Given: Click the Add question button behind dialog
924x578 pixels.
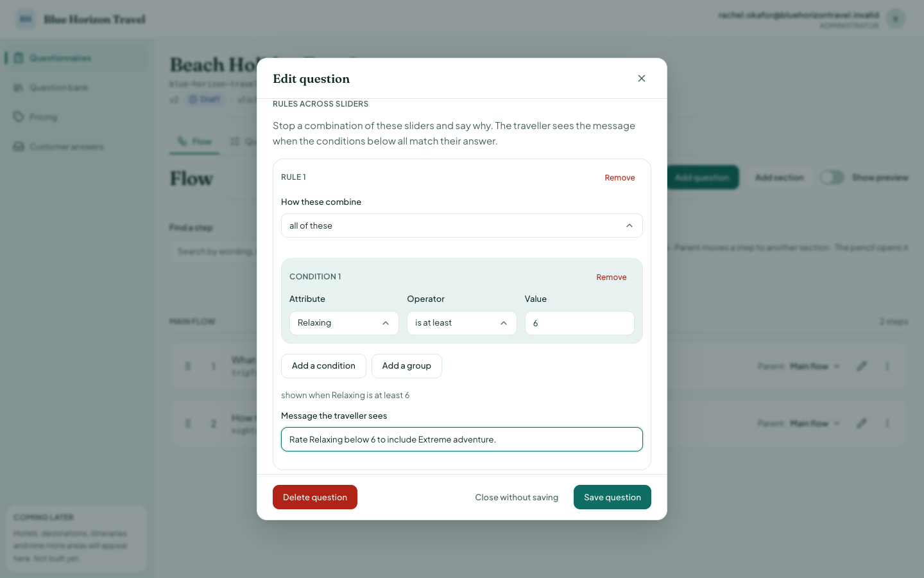Looking at the screenshot, I should [x=702, y=177].
